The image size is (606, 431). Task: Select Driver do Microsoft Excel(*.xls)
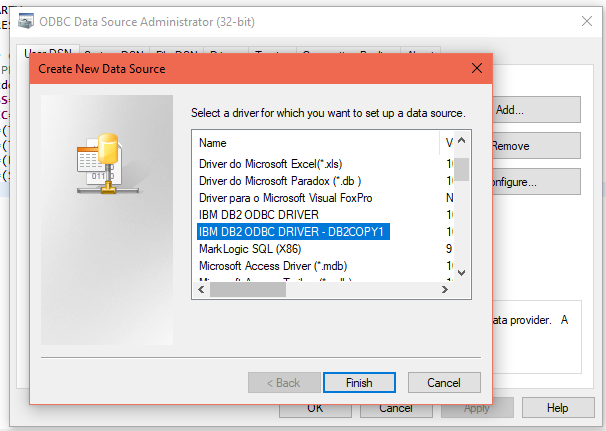[x=271, y=164]
